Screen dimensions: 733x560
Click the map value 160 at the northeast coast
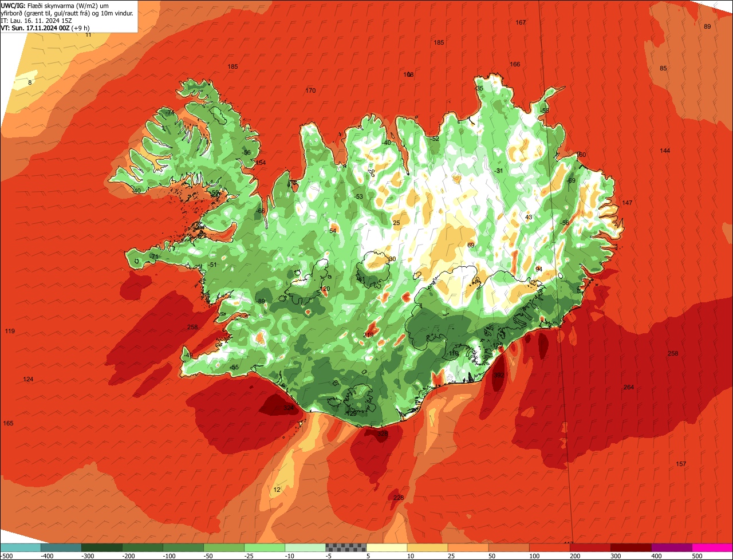(x=581, y=155)
